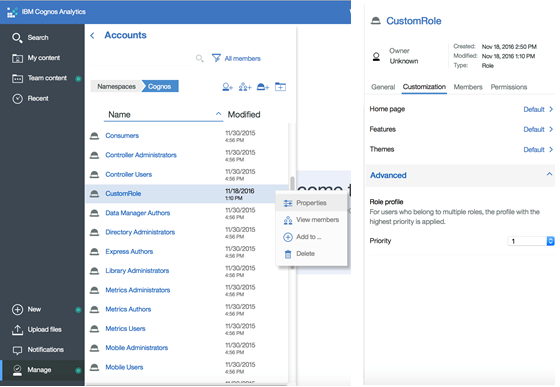The height and width of the screenshot is (387, 560).
Task: Switch to the Permissions tab
Action: pyautogui.click(x=509, y=87)
